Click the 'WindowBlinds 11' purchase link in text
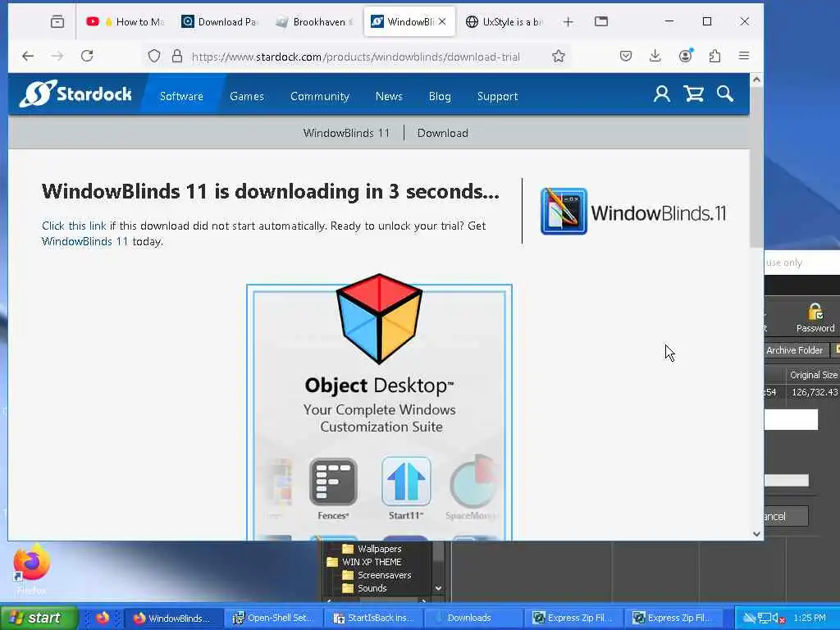Image resolution: width=840 pixels, height=630 pixels. click(84, 241)
